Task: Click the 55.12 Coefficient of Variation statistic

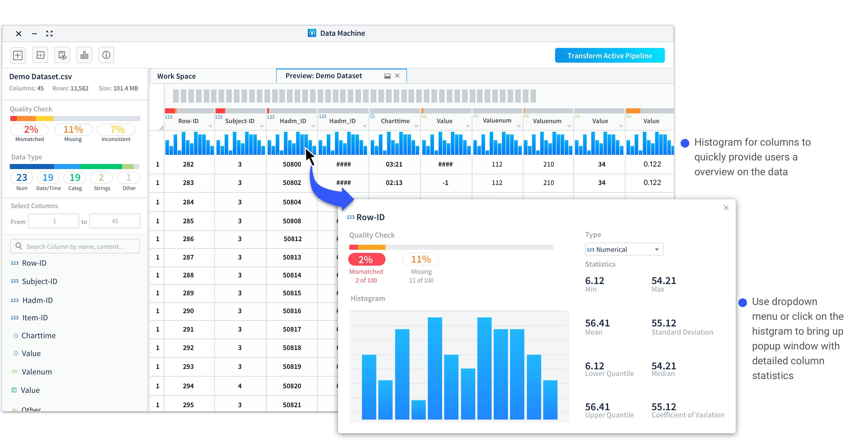Action: click(x=688, y=410)
